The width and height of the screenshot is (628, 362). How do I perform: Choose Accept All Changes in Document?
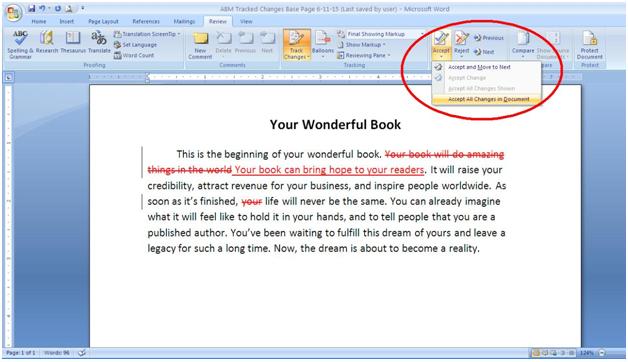pos(487,99)
